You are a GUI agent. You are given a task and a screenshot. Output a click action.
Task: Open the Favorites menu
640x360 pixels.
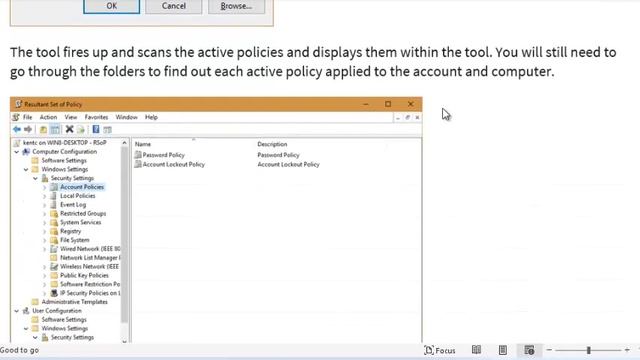96,117
